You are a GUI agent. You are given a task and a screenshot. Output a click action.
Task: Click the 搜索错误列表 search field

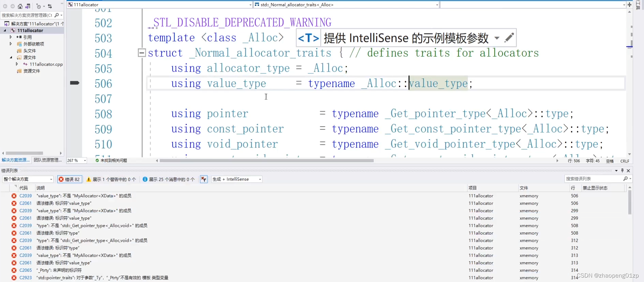tap(593, 179)
